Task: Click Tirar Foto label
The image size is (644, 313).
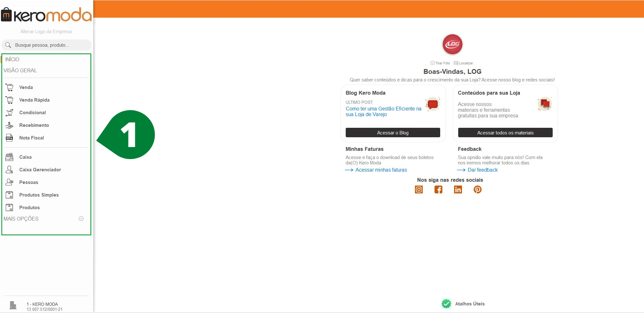Action: pos(442,63)
